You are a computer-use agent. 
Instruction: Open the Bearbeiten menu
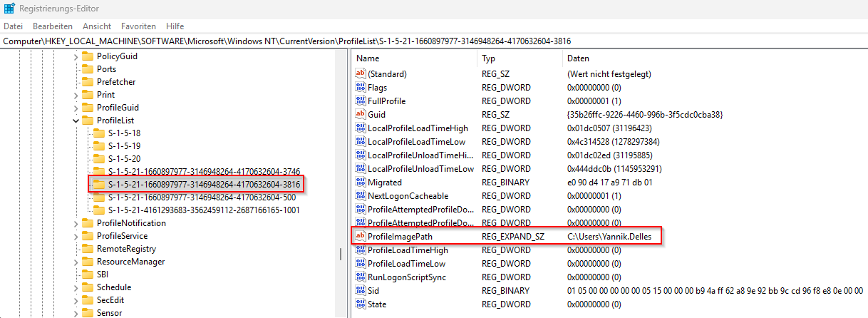click(53, 26)
